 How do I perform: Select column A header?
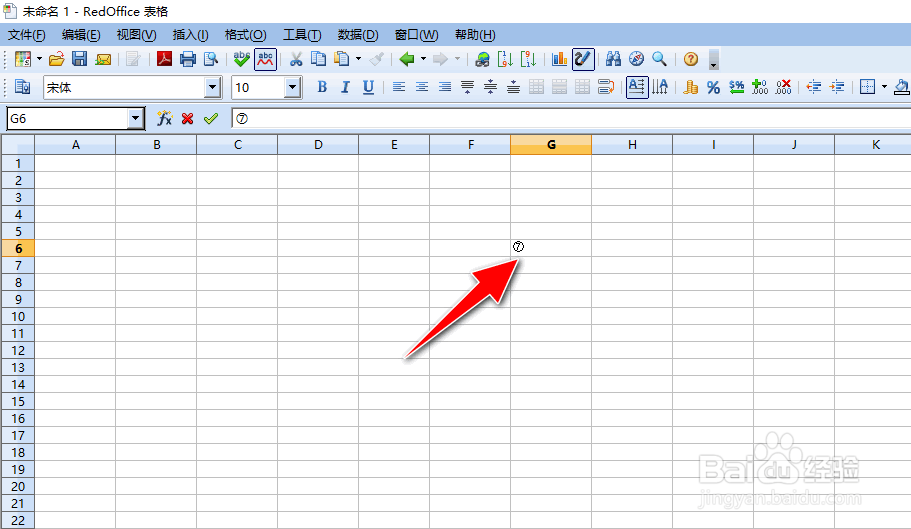pos(76,145)
